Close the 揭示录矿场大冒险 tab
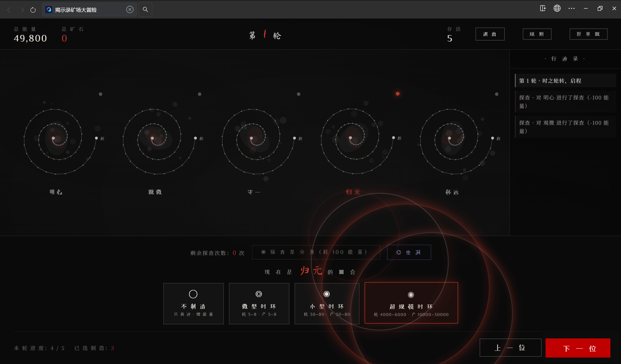 pyautogui.click(x=130, y=10)
